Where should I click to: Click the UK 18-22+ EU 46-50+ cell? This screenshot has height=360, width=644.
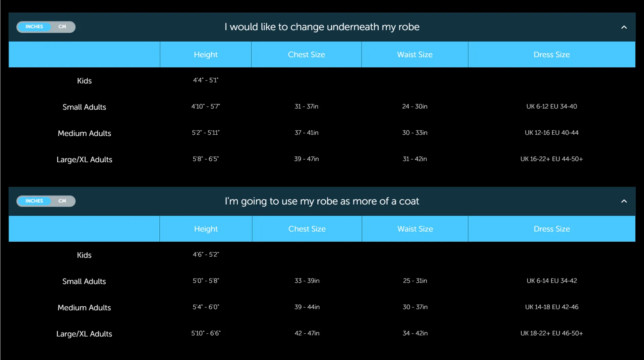tap(552, 333)
